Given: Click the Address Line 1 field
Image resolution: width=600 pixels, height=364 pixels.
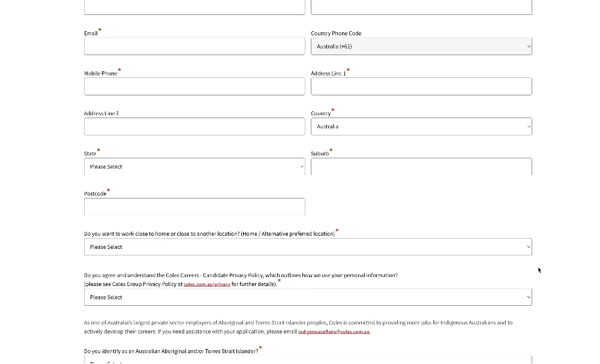Looking at the screenshot, I should pos(421,86).
